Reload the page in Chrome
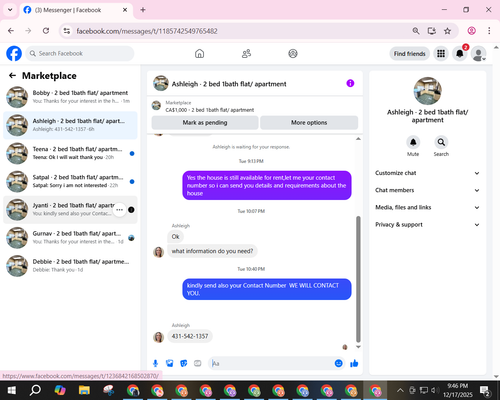 tap(46, 31)
